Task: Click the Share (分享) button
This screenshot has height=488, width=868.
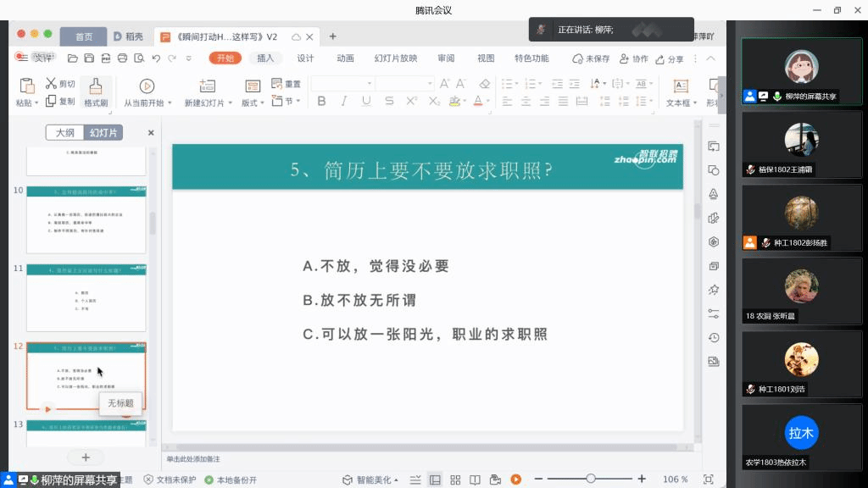Action: [x=669, y=58]
